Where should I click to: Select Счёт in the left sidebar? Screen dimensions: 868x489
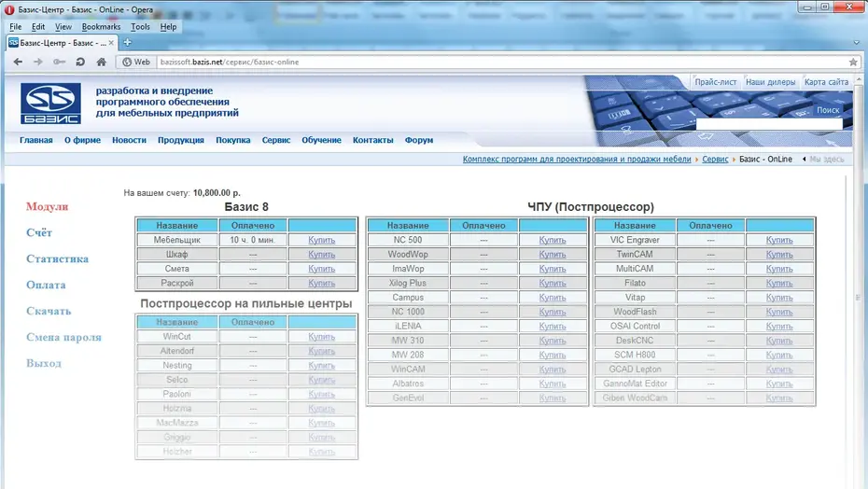pyautogui.click(x=39, y=232)
